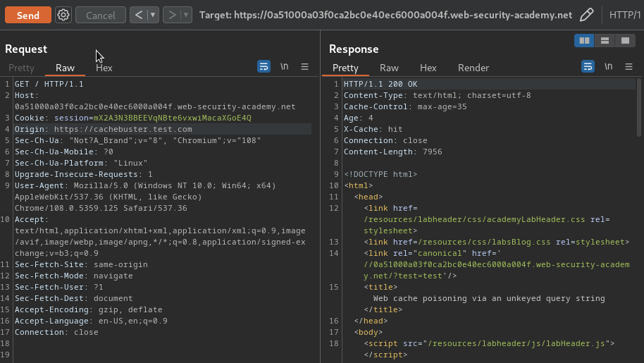Click the HTTP/1 protocol selector
The image size is (644, 363).
click(x=625, y=16)
